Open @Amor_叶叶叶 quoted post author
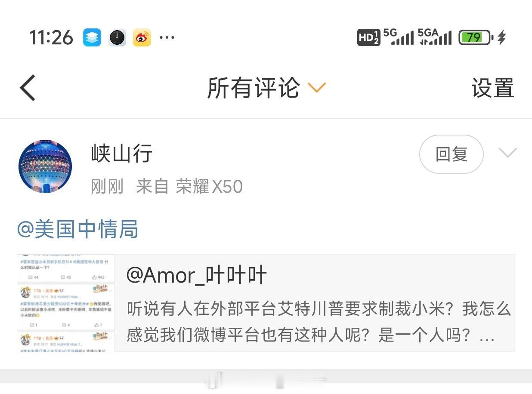The width and height of the screenshot is (532, 394). point(197,275)
